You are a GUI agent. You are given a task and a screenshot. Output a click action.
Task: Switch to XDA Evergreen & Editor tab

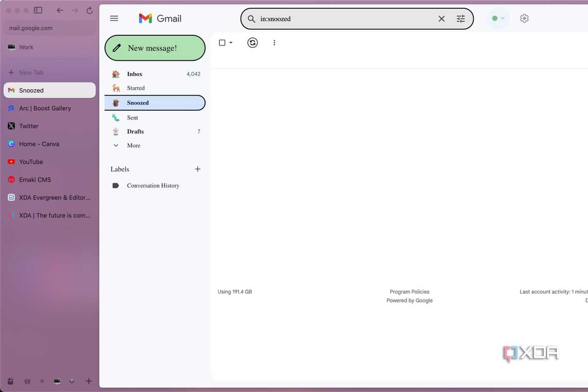tap(50, 197)
